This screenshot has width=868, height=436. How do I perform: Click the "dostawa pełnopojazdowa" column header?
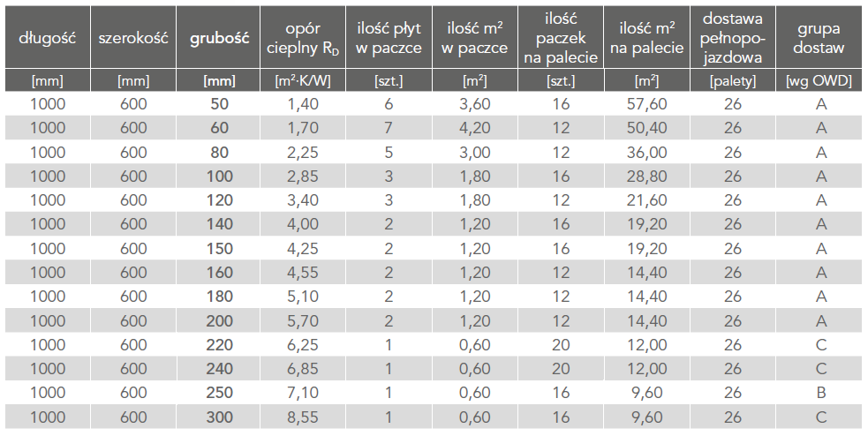click(733, 38)
